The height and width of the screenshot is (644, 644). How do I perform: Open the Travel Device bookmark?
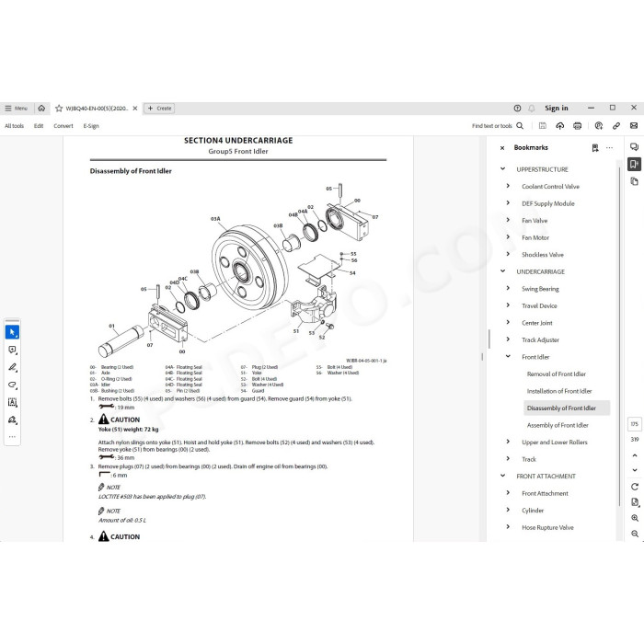(539, 306)
